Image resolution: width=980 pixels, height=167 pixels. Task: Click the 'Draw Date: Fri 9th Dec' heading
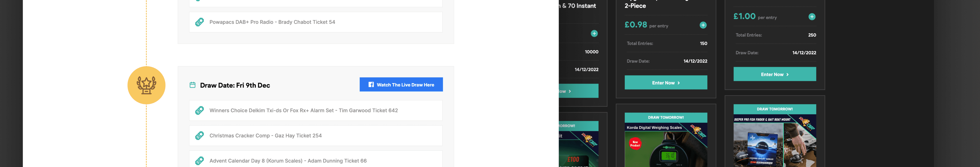tap(235, 85)
